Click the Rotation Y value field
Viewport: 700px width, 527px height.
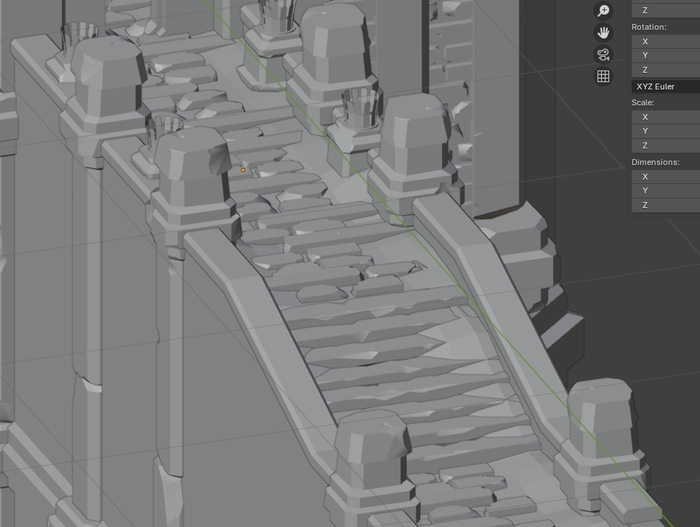(665, 56)
